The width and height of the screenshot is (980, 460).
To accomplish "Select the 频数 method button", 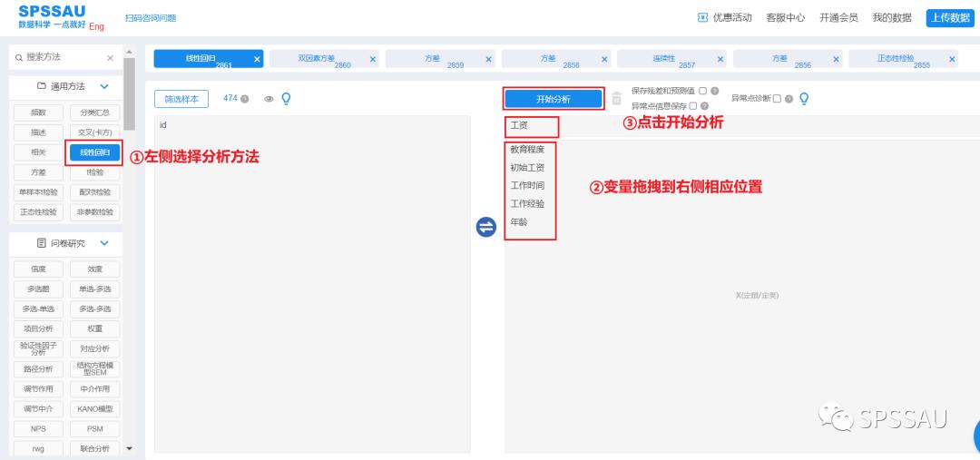I will coord(38,113).
